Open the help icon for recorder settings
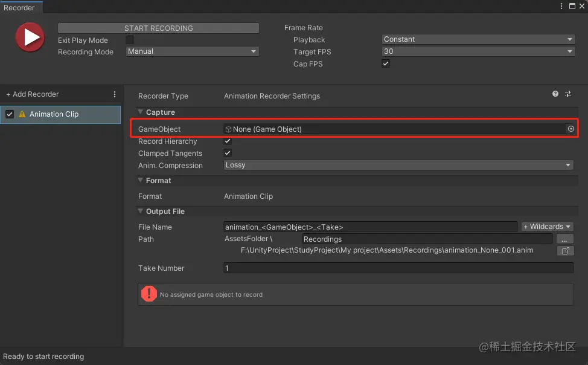Image resolution: width=588 pixels, height=365 pixels. tap(555, 94)
